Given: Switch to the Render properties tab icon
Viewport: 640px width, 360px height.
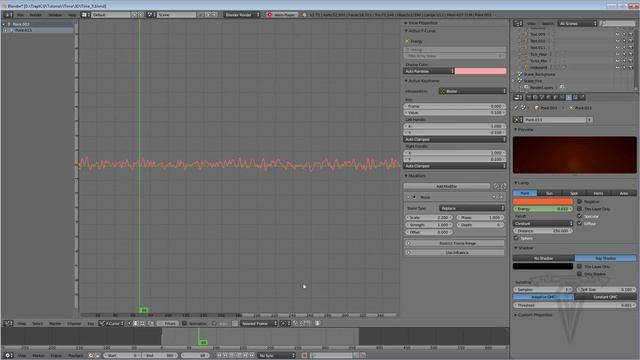Looking at the screenshot, I should coord(529,98).
